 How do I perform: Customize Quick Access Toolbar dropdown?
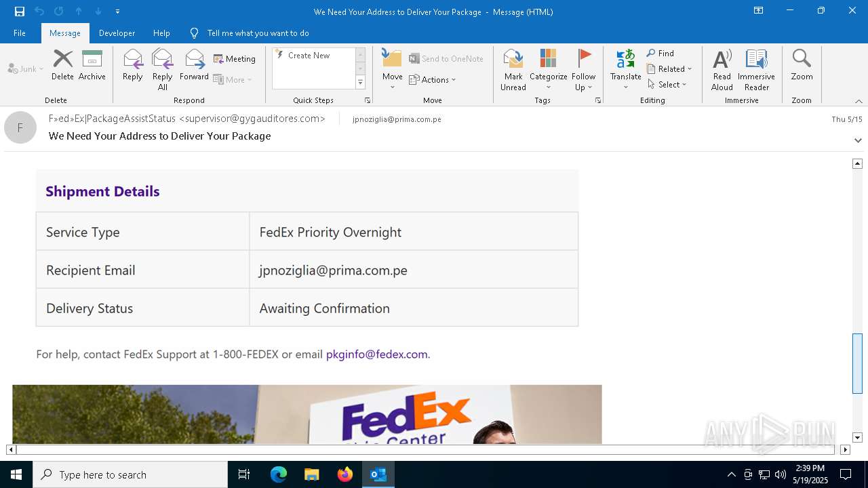coord(117,12)
